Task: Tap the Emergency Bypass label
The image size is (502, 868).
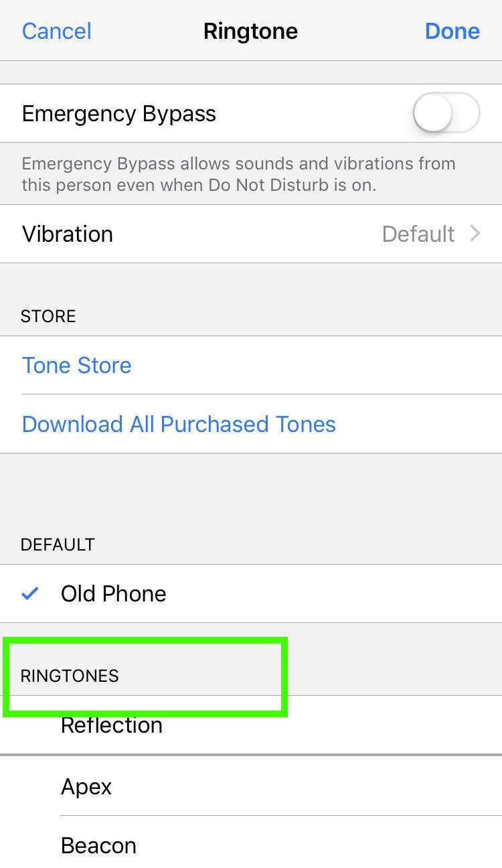Action: point(118,113)
